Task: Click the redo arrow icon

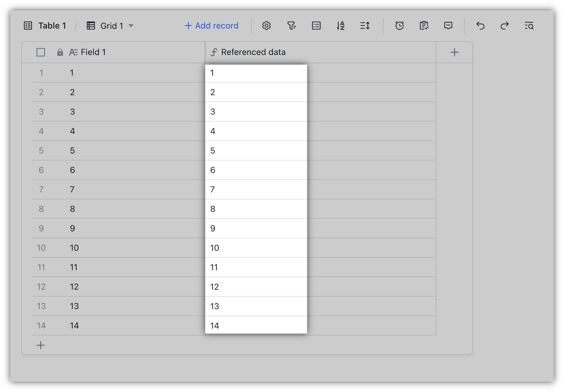Action: [505, 26]
